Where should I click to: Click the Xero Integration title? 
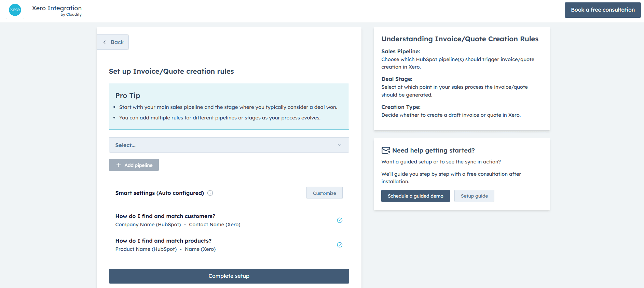(x=57, y=8)
